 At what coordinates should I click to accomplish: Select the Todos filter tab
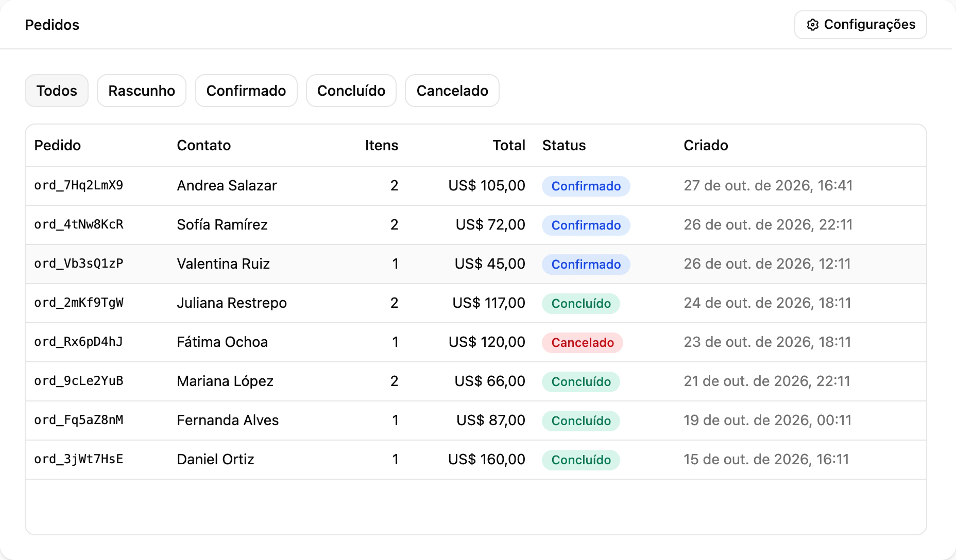(x=57, y=91)
